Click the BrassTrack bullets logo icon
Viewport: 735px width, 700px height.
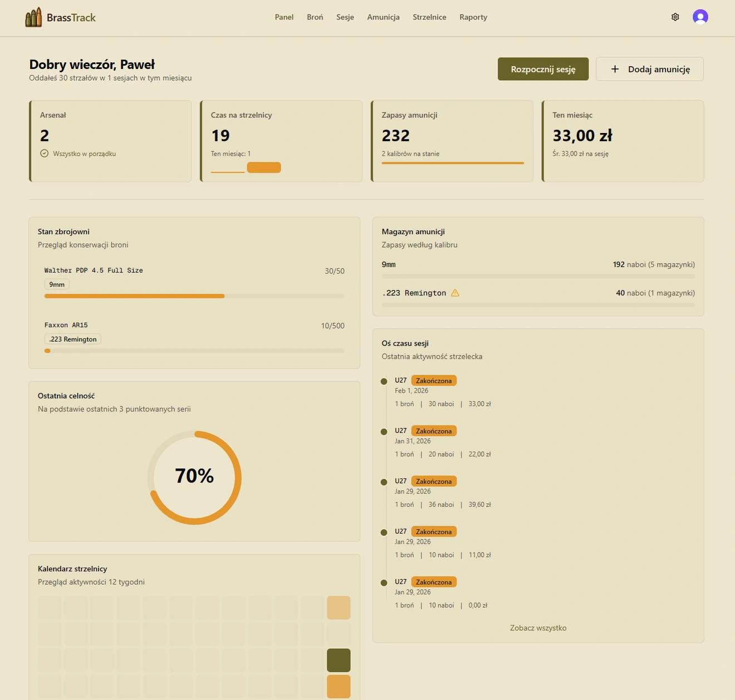pos(33,18)
